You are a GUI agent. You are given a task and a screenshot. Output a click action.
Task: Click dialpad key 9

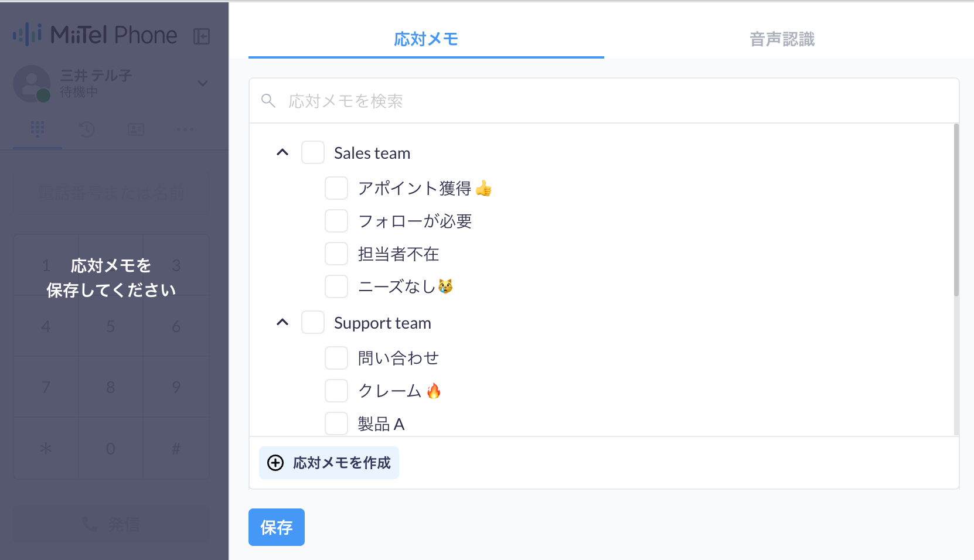pos(176,387)
